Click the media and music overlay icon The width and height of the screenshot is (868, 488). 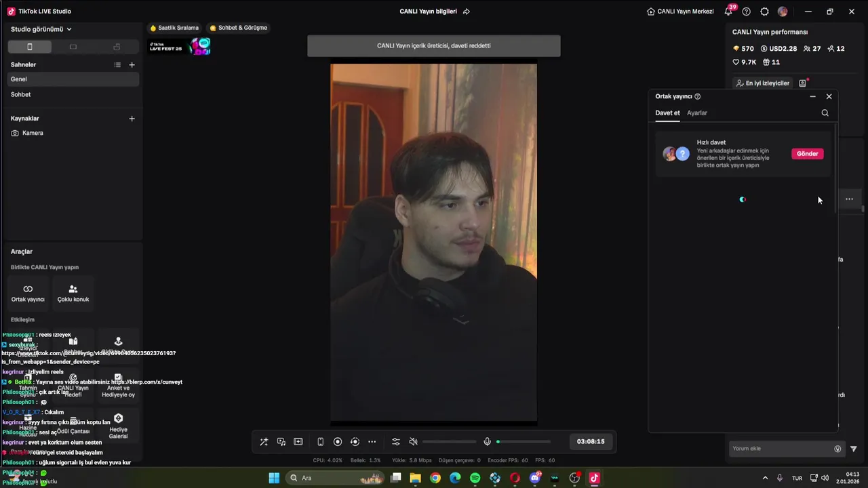tap(281, 442)
